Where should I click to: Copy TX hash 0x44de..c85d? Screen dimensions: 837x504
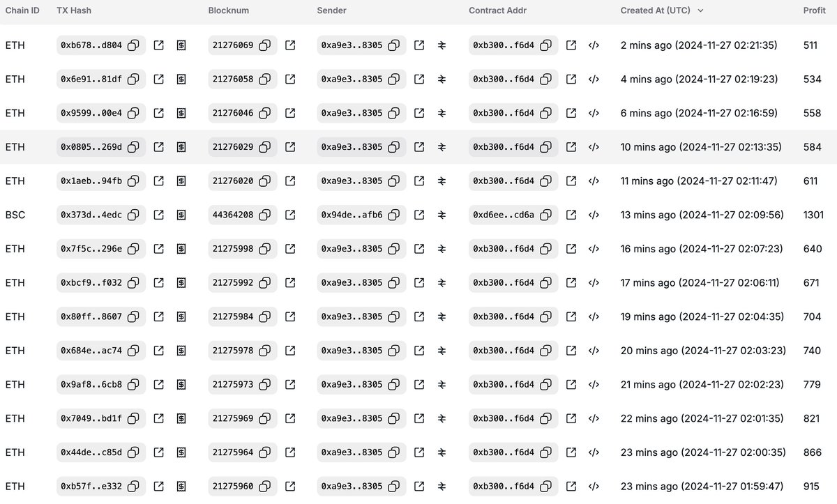point(133,452)
